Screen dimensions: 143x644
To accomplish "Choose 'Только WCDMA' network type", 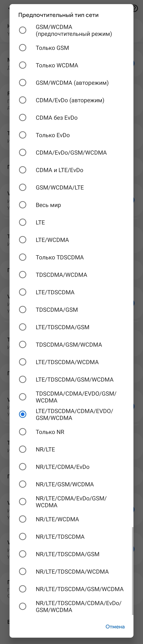I will [23, 65].
